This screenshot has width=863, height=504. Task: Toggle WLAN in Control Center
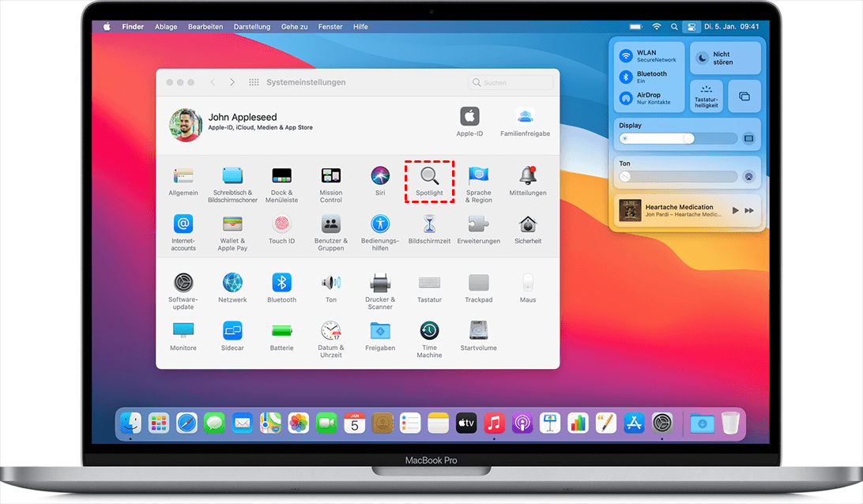626,56
